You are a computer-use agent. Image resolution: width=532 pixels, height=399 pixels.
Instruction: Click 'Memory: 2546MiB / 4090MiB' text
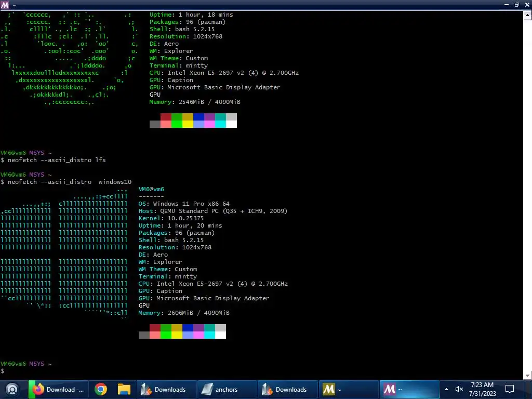coord(195,102)
